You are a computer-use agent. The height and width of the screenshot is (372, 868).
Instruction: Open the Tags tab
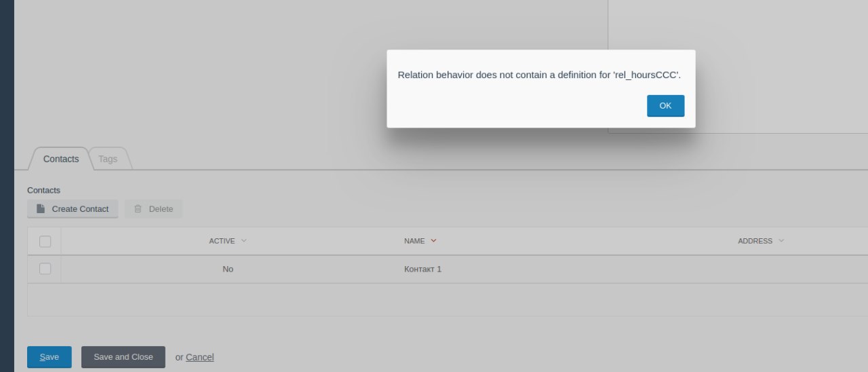pos(108,159)
